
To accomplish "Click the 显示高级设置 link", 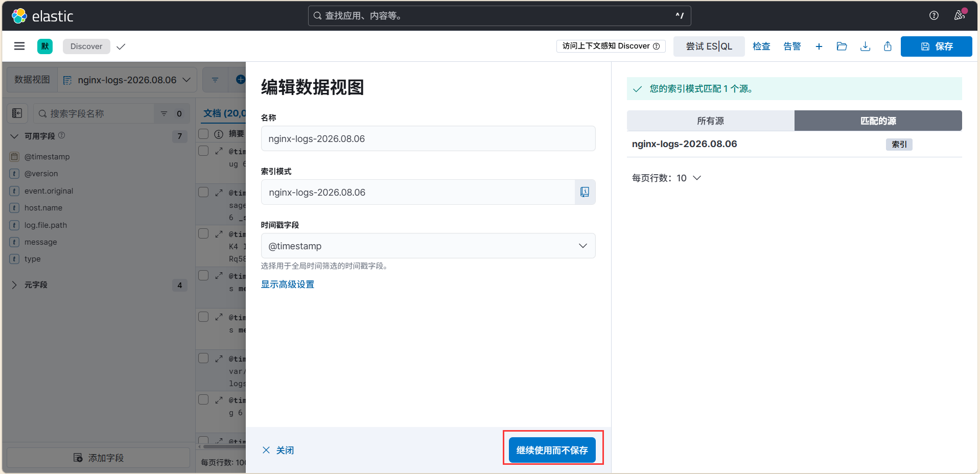I will click(288, 285).
